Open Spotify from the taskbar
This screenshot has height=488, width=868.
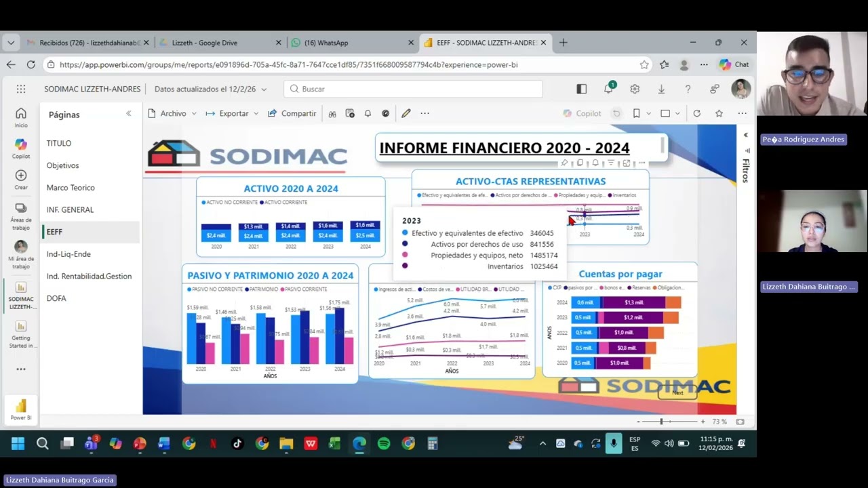384,444
